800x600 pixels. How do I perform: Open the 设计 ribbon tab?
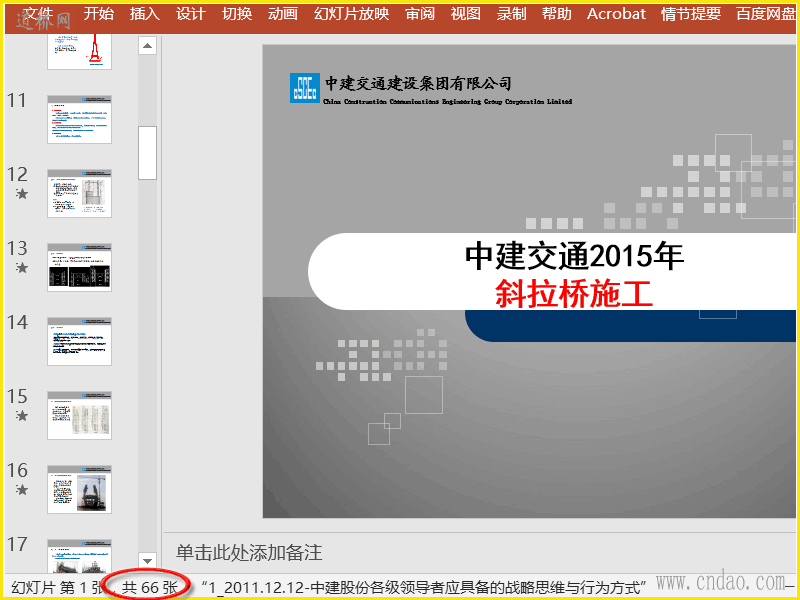pos(191,14)
